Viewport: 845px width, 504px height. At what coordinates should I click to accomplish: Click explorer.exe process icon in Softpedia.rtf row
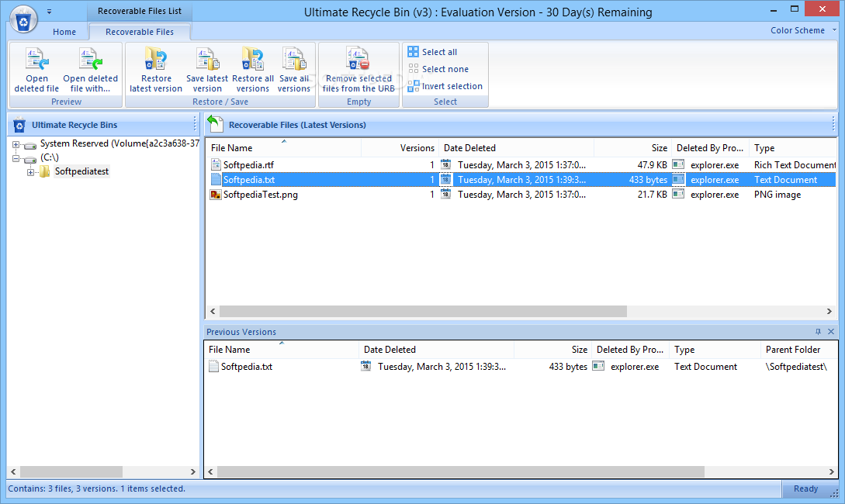(x=678, y=164)
